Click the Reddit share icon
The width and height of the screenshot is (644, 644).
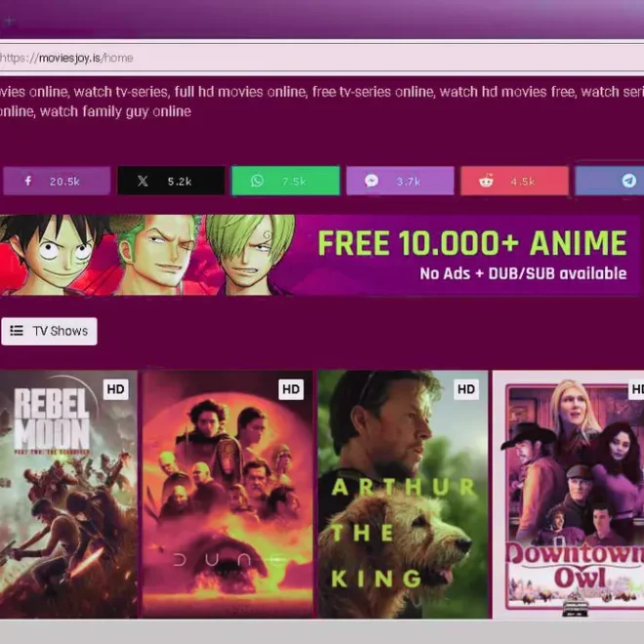[x=486, y=181]
